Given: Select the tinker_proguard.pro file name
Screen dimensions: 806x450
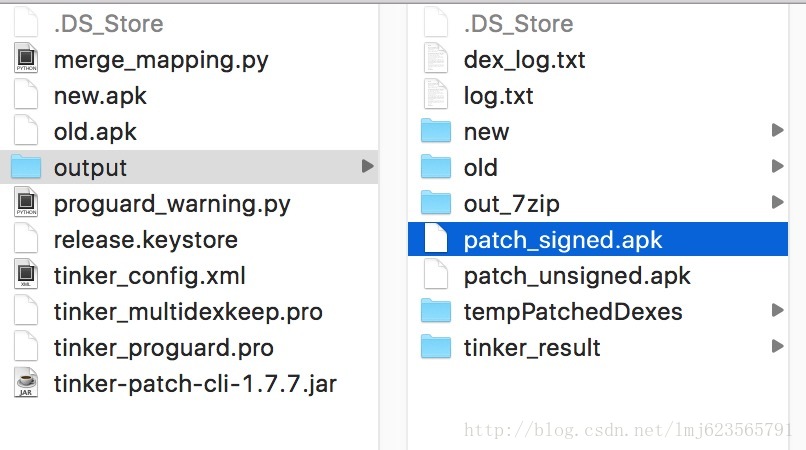Looking at the screenshot, I should pyautogui.click(x=164, y=348).
